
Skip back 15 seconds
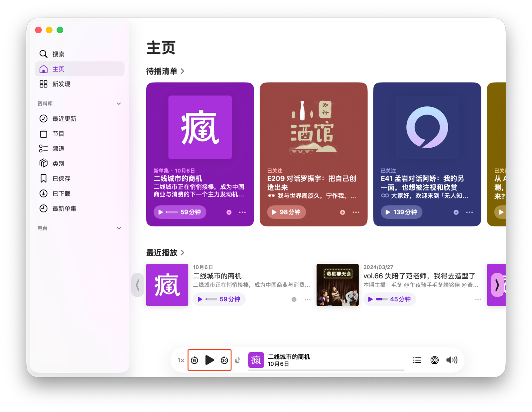195,360
